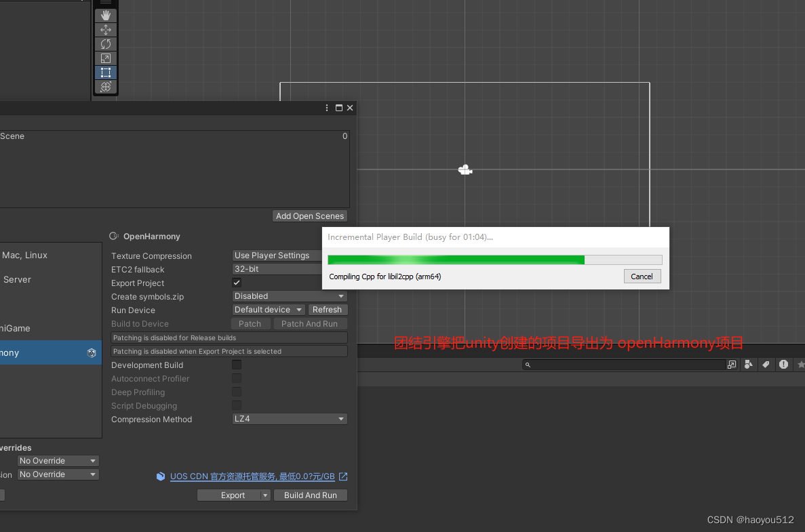The width and height of the screenshot is (805, 532).
Task: Select the OpenHarmony platform in the list
Action: coord(41,352)
